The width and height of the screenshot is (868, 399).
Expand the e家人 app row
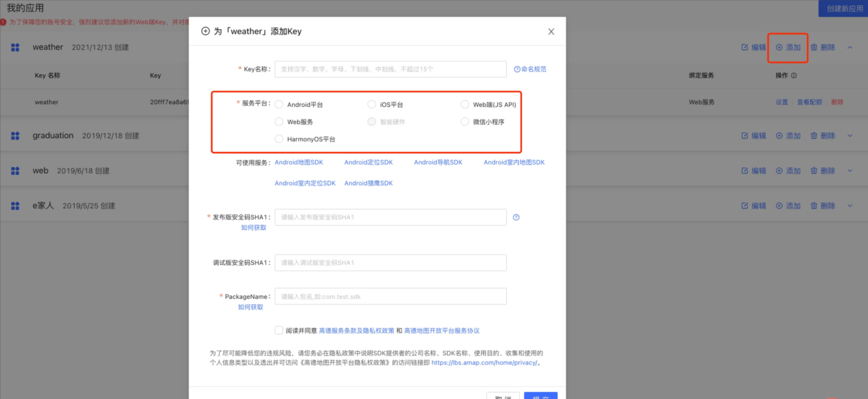(x=850, y=206)
